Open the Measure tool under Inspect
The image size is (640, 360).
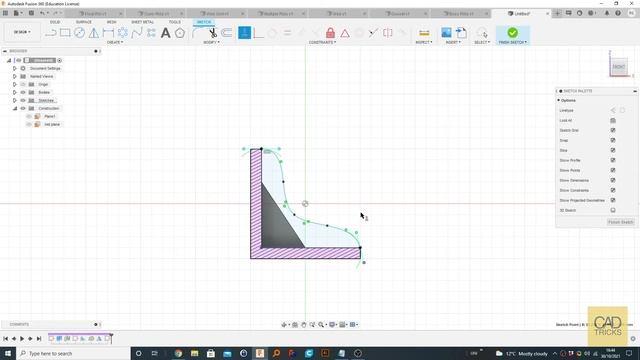click(x=424, y=33)
